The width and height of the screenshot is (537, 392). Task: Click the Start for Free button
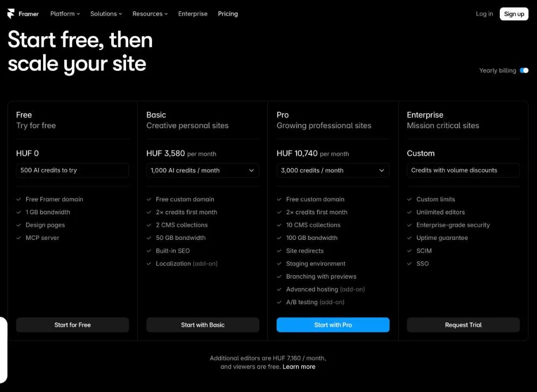pos(73,325)
